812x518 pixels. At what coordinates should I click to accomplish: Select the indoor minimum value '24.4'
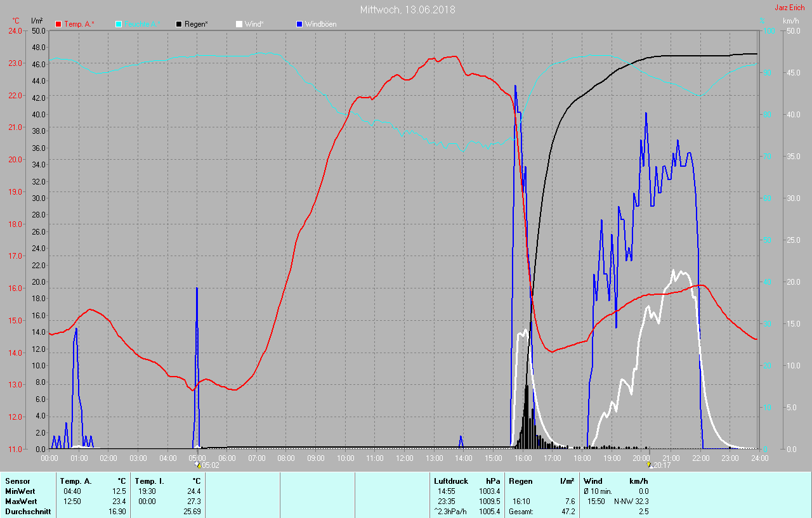(x=193, y=491)
